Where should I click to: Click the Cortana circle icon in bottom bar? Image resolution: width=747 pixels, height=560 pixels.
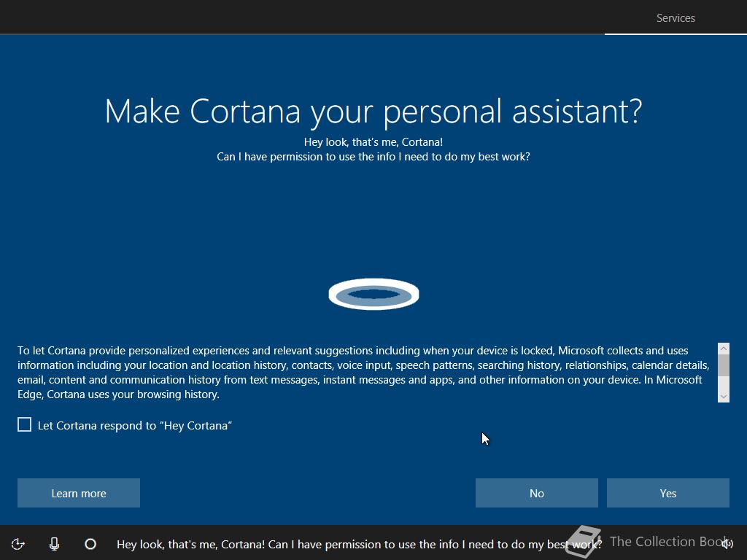(x=90, y=544)
